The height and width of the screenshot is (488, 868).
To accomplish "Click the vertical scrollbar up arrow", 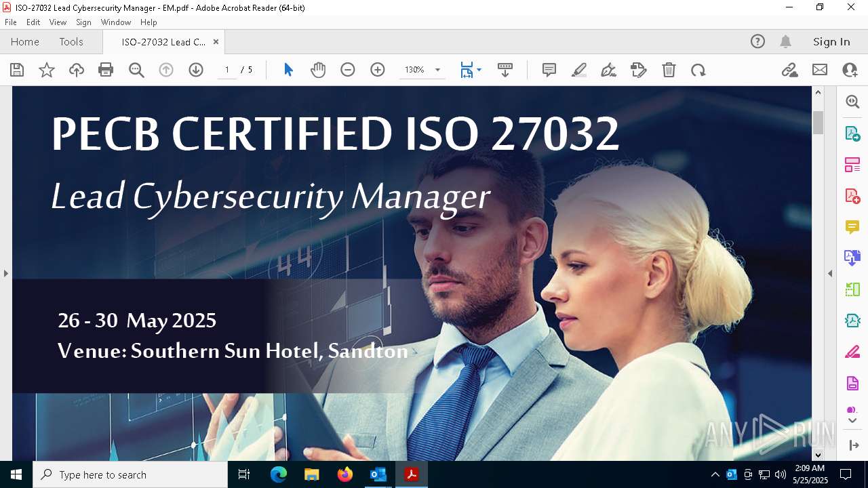I will (x=818, y=92).
